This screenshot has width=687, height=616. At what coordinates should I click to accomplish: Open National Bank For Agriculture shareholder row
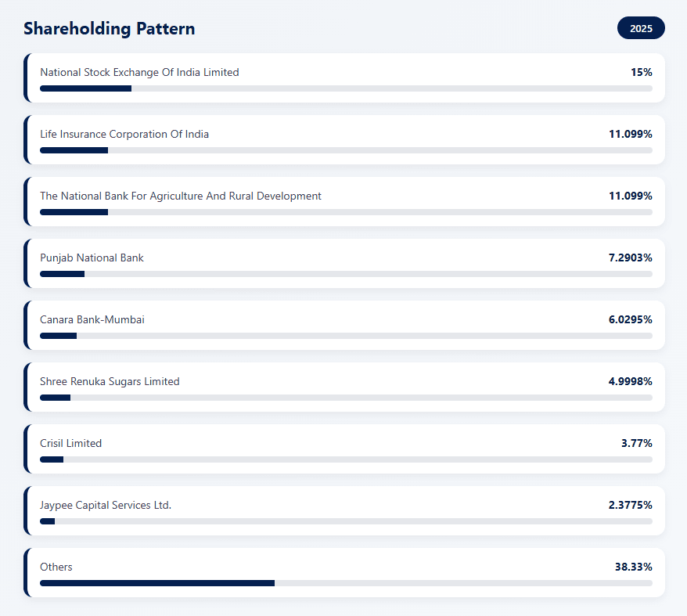[344, 202]
